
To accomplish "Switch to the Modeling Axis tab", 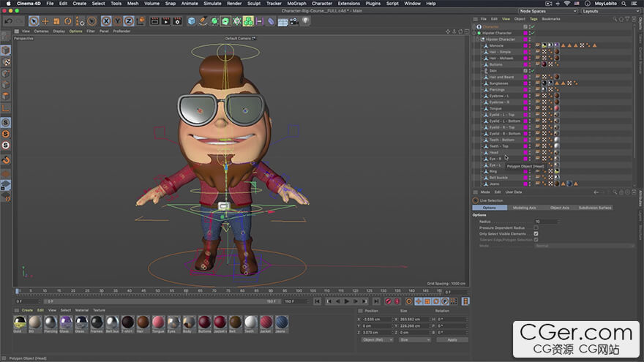I will [525, 208].
